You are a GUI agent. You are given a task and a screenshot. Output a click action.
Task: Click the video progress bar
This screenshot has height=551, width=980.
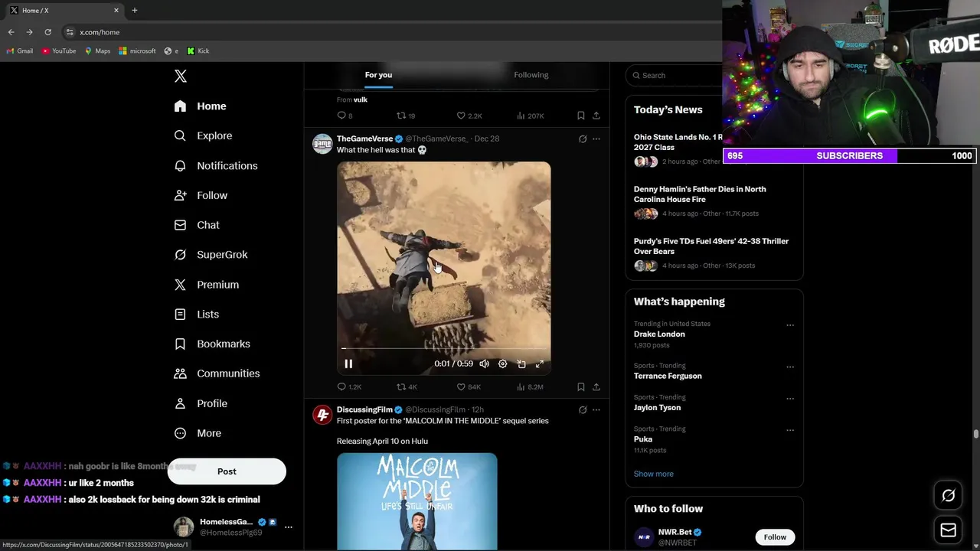point(444,348)
